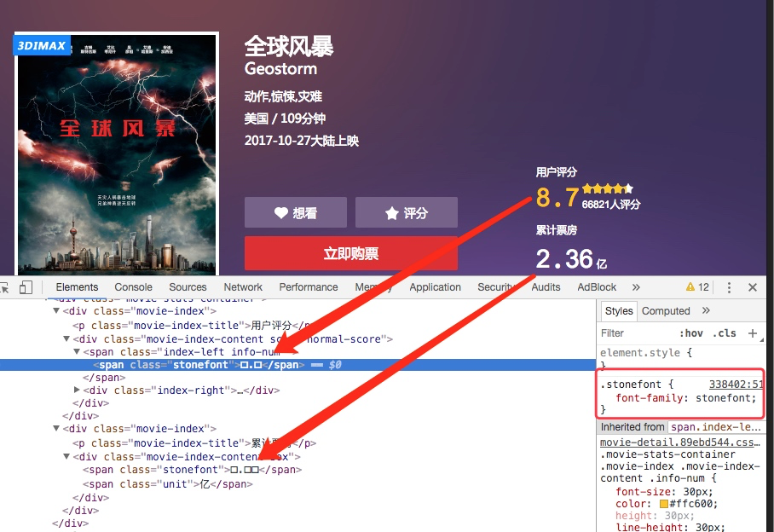Expand the div index-right node
The image size is (774, 532).
(x=77, y=390)
